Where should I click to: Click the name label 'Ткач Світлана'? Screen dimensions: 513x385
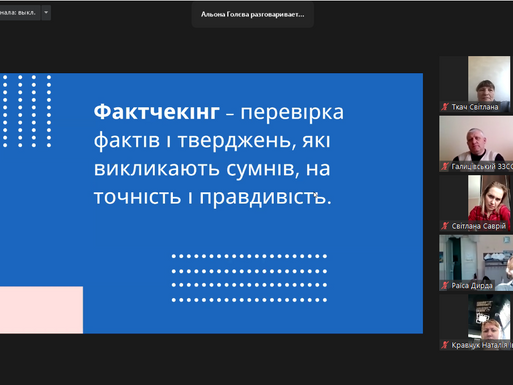click(475, 107)
